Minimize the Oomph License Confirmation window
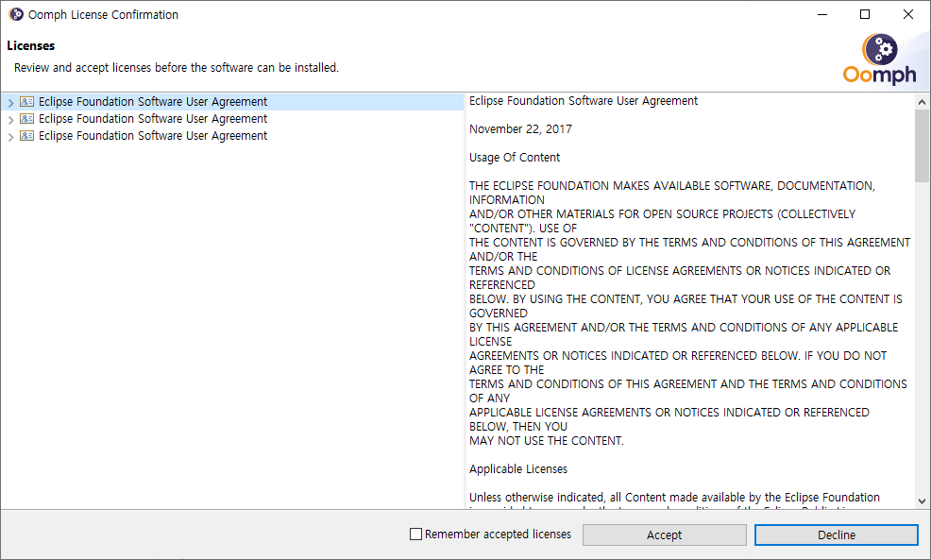This screenshot has height=560, width=931. coord(822,14)
